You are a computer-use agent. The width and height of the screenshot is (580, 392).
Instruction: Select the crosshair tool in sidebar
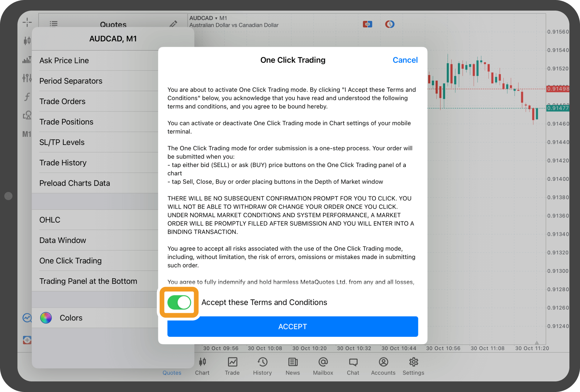coord(27,22)
